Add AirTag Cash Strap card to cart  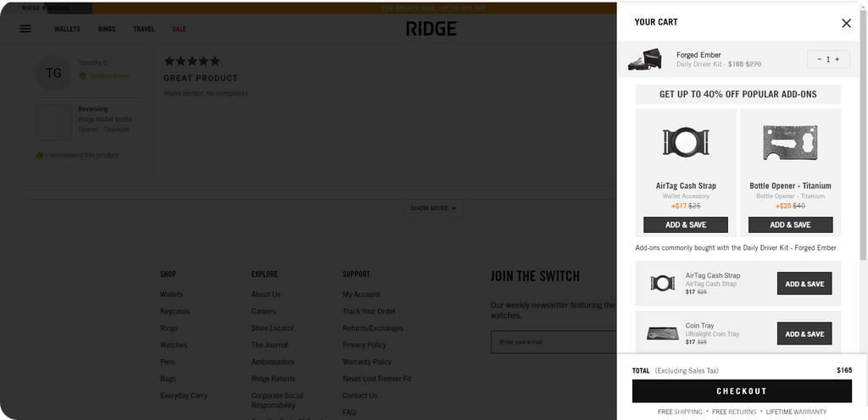(x=685, y=225)
